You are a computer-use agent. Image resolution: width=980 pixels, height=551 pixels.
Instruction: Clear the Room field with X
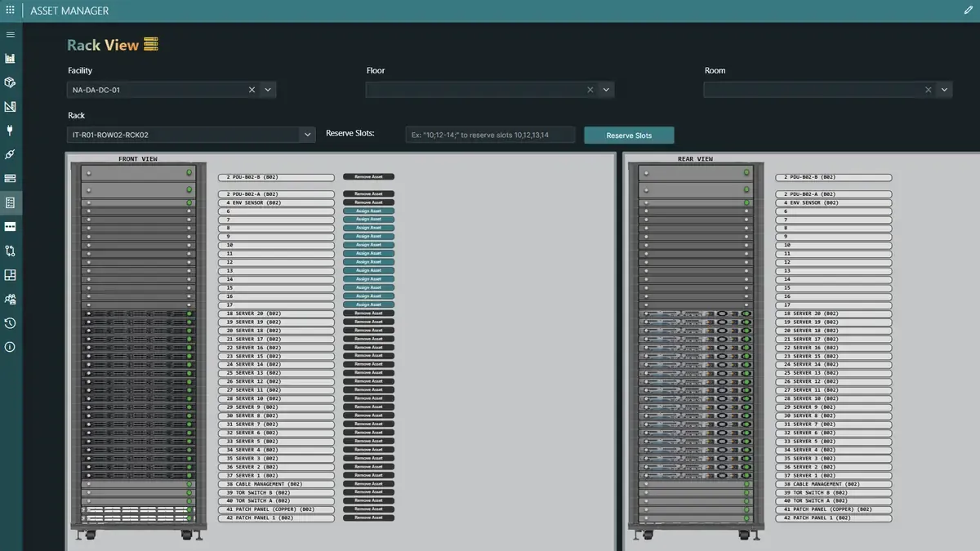[x=929, y=90]
